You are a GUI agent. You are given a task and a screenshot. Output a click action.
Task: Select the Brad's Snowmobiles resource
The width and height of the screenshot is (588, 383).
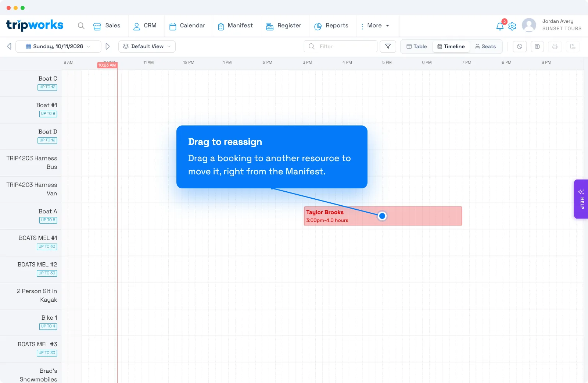[x=31, y=373]
